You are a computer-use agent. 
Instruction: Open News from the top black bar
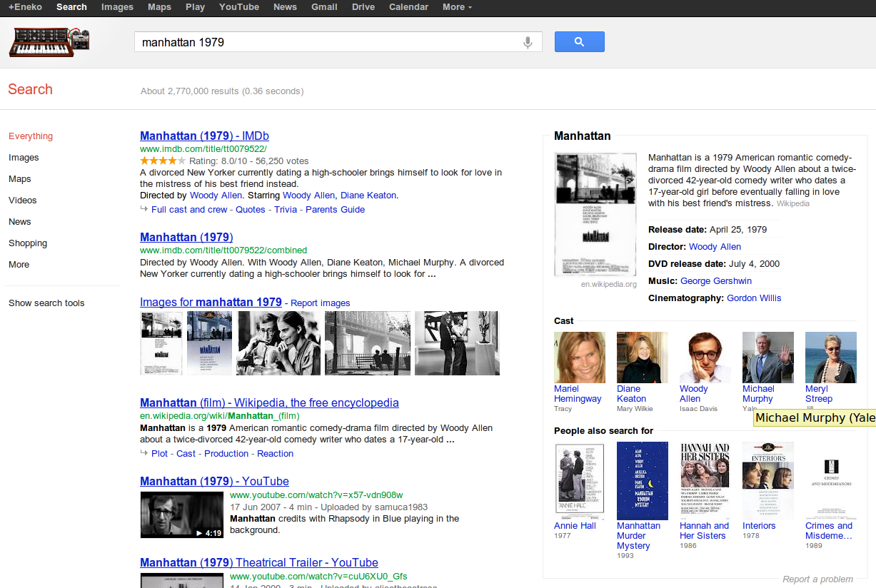[285, 7]
